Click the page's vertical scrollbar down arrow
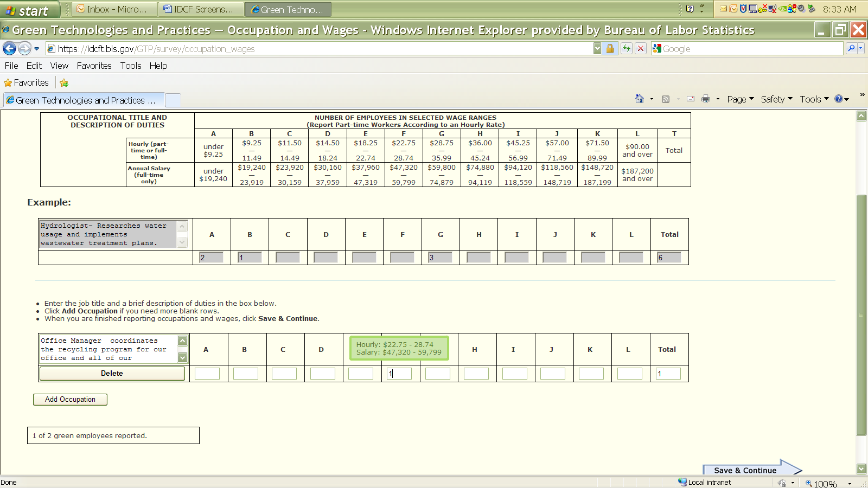Image resolution: width=868 pixels, height=488 pixels. 861,468
